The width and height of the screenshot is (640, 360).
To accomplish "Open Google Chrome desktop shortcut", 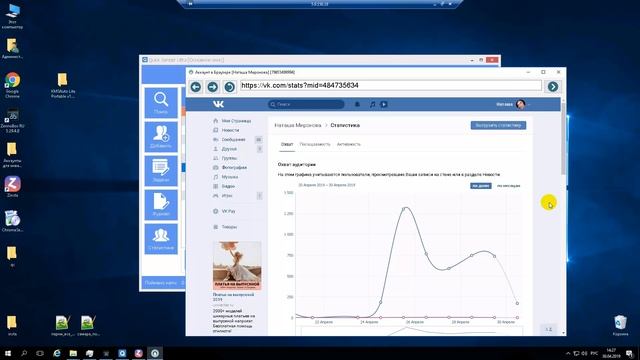I will pos(12,85).
